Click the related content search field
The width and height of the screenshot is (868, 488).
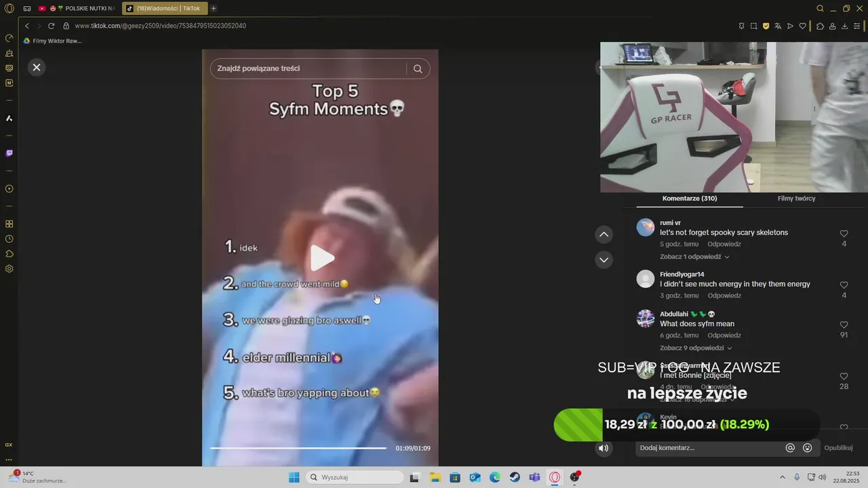point(309,68)
